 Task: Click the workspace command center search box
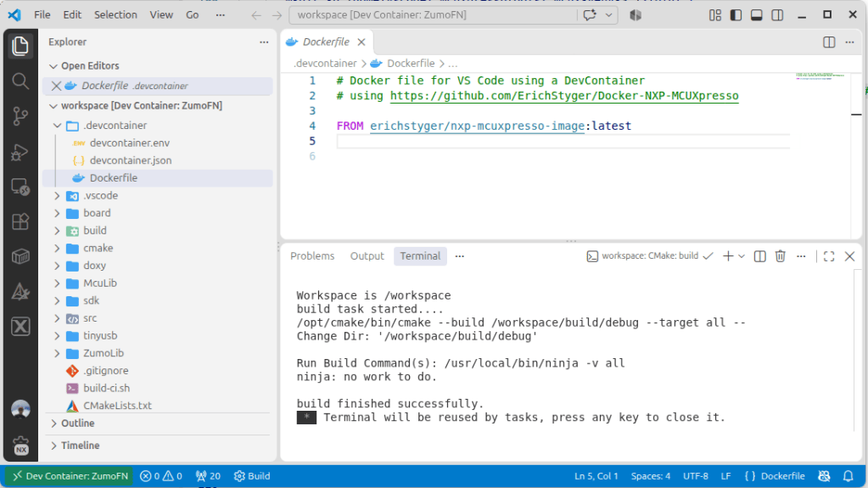pos(433,15)
